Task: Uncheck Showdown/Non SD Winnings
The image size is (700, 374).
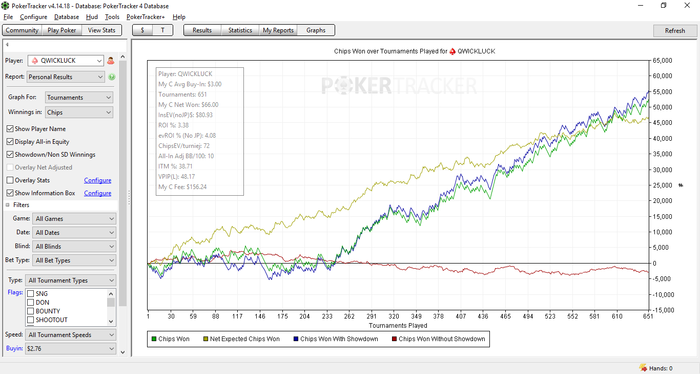Action: (10, 154)
